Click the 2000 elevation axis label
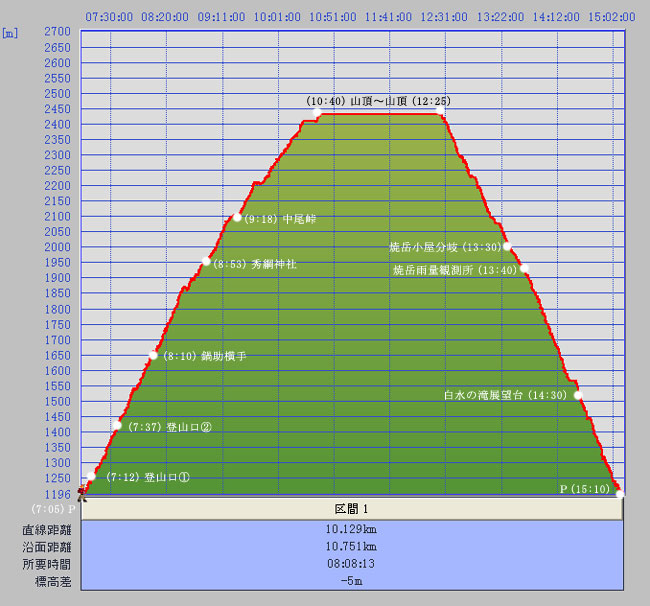This screenshot has width=650, height=606. point(58,247)
